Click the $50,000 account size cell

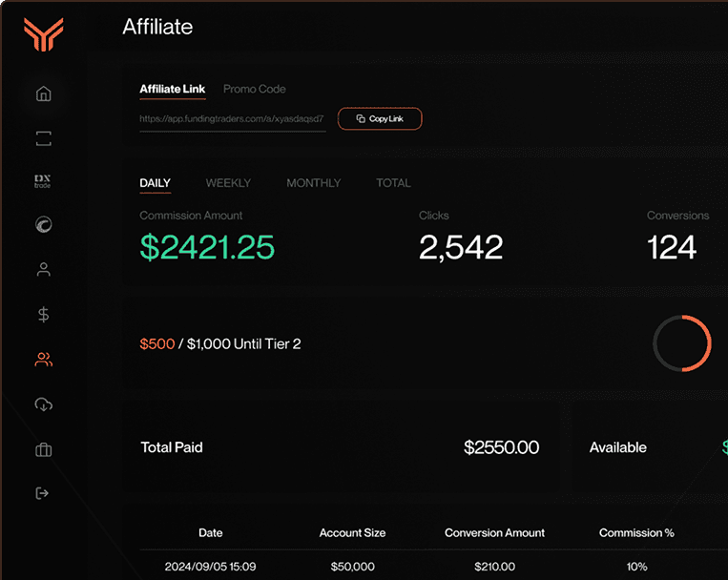pyautogui.click(x=352, y=567)
